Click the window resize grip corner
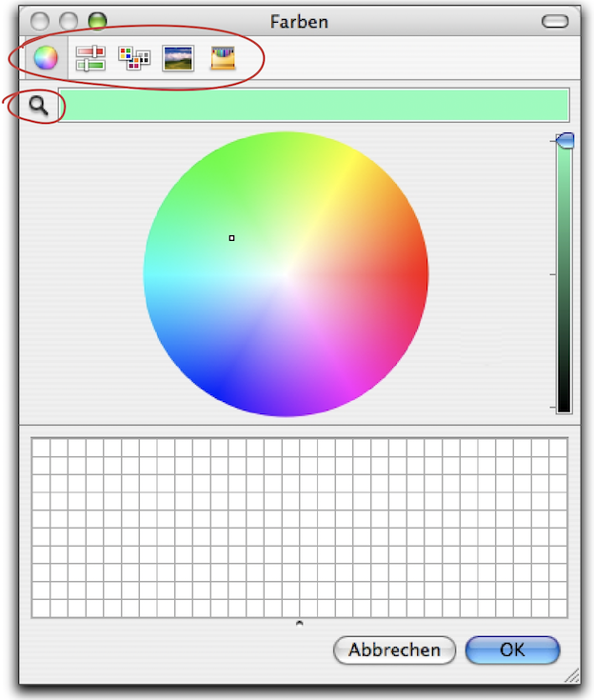 [572, 675]
